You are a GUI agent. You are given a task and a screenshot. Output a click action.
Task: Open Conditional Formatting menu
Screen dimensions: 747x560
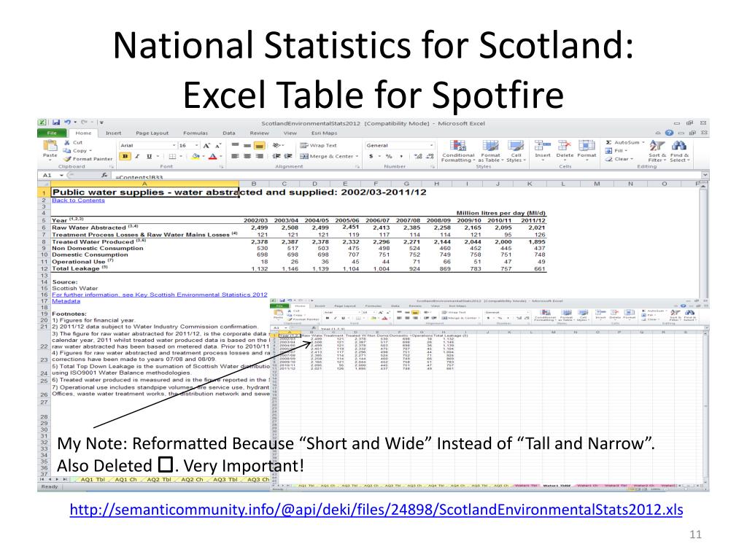pyautogui.click(x=458, y=151)
